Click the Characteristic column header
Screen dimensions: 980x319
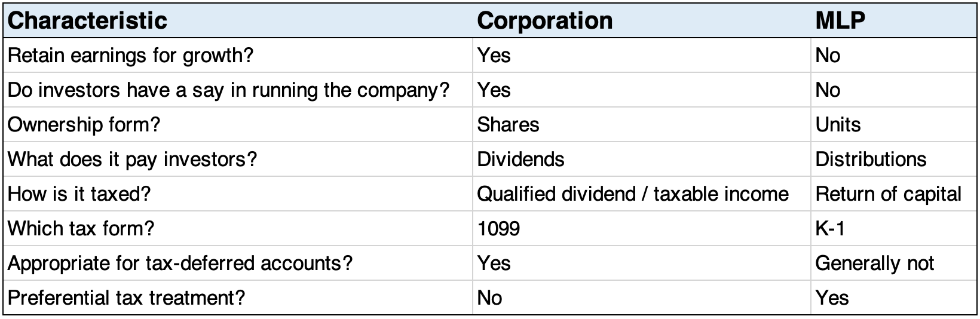tap(87, 21)
